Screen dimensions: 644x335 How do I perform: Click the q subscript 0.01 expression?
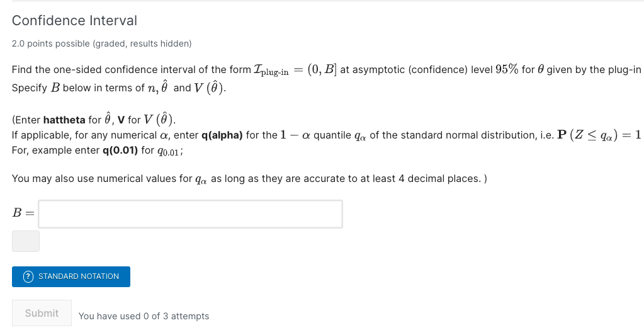point(168,151)
